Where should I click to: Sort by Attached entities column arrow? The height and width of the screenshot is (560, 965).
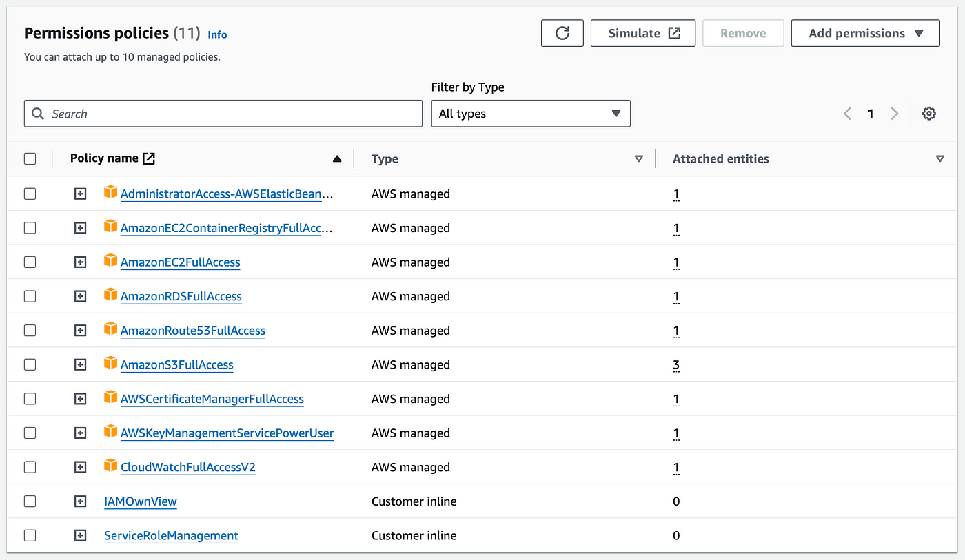[x=940, y=159]
